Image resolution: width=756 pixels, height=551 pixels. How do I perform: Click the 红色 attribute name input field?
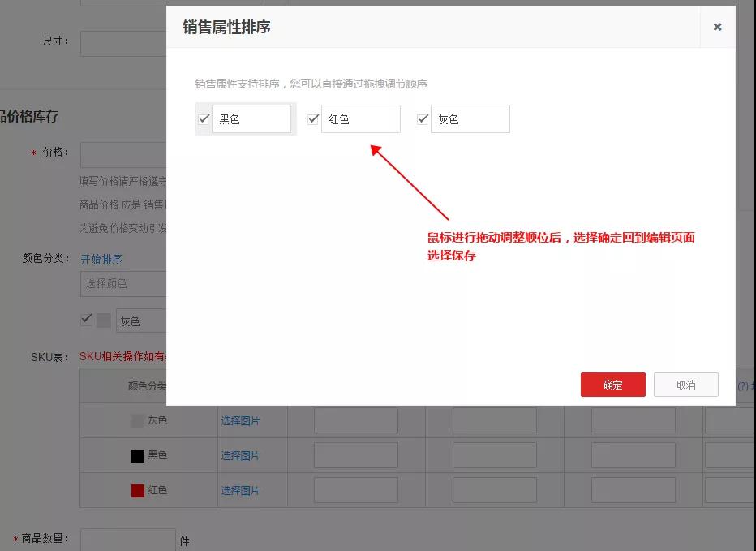(x=361, y=118)
